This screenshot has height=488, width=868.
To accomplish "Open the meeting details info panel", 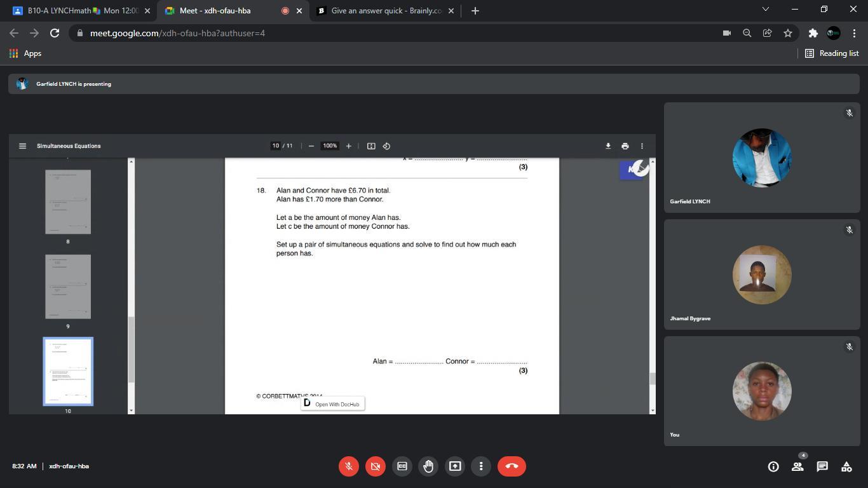I will tap(773, 466).
